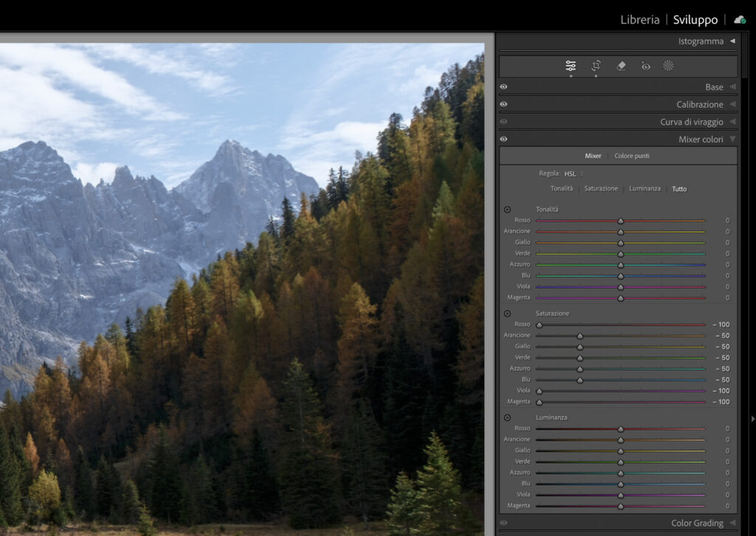The width and height of the screenshot is (756, 536).
Task: Click Luminanza Arancione slider handle
Action: (620, 440)
